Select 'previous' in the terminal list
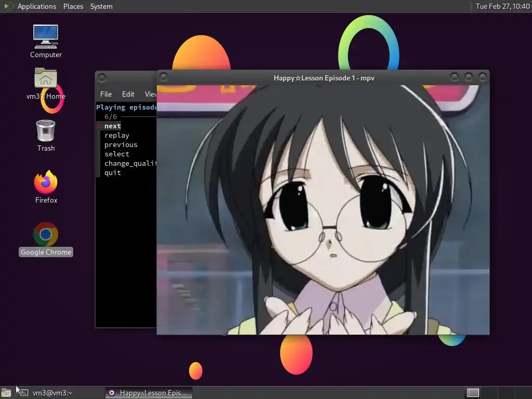 [x=121, y=144]
